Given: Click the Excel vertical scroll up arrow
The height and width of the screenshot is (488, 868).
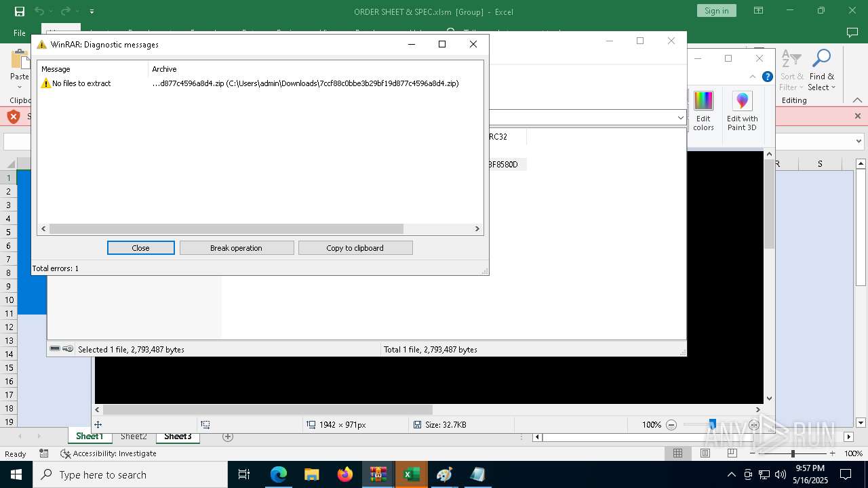Looking at the screenshot, I should coord(861,164).
